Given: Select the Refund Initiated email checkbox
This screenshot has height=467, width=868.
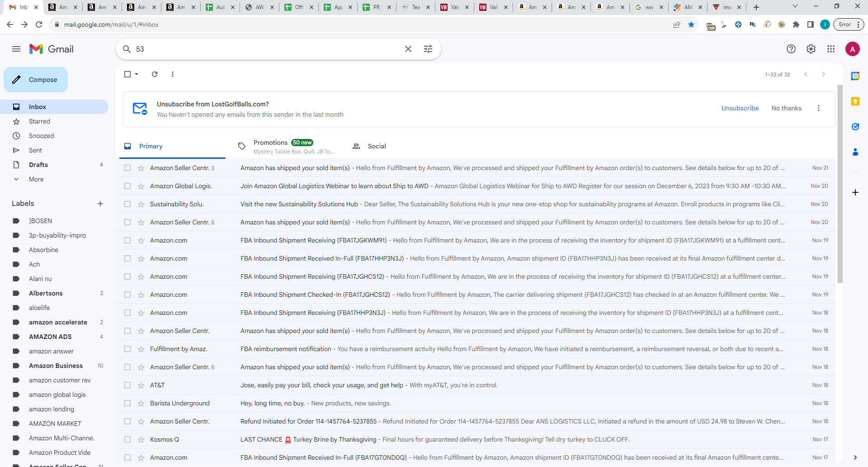Looking at the screenshot, I should 127,421.
